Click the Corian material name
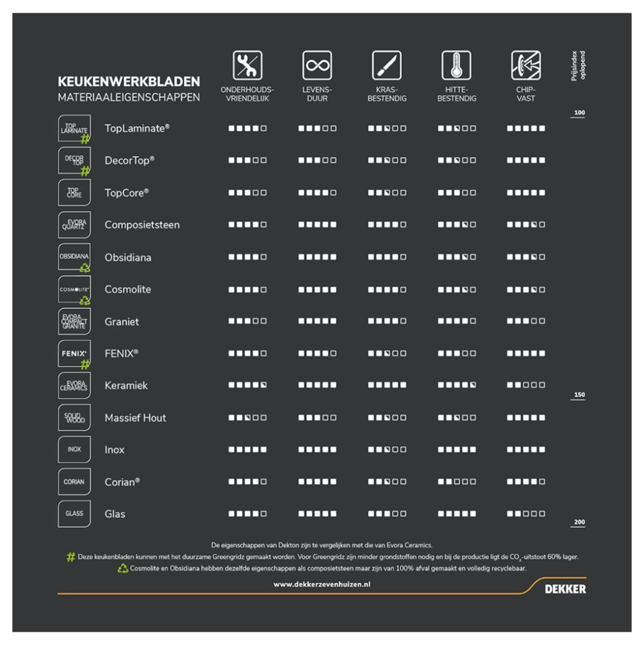This screenshot has width=644, height=645. tap(122, 482)
